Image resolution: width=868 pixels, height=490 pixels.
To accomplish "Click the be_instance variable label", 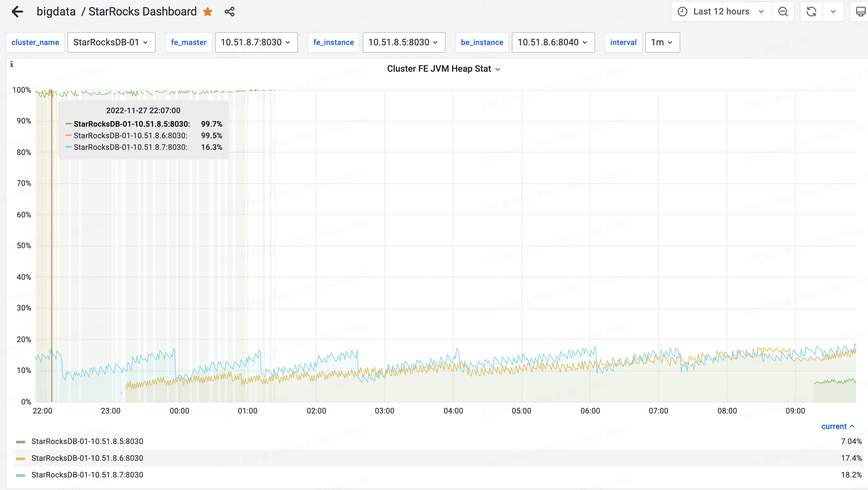I will pyautogui.click(x=482, y=42).
